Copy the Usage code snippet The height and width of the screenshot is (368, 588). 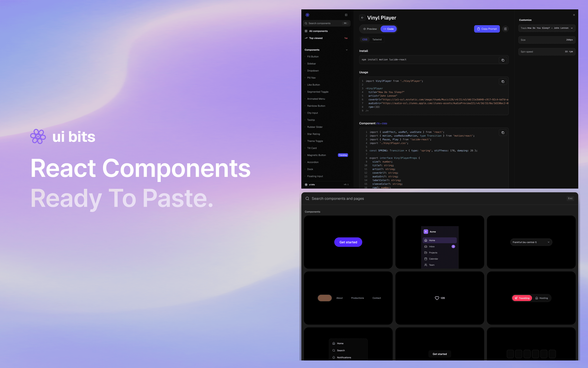503,82
